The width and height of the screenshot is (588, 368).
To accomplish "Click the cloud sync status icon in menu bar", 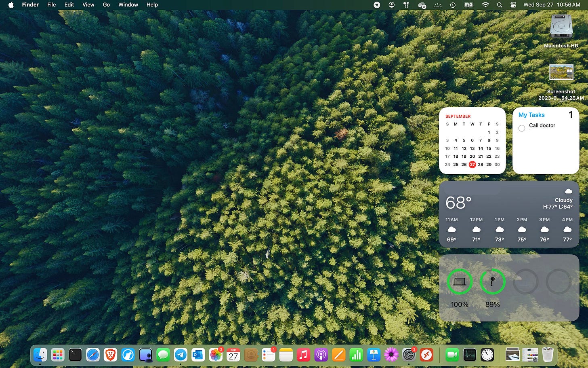I will [422, 5].
